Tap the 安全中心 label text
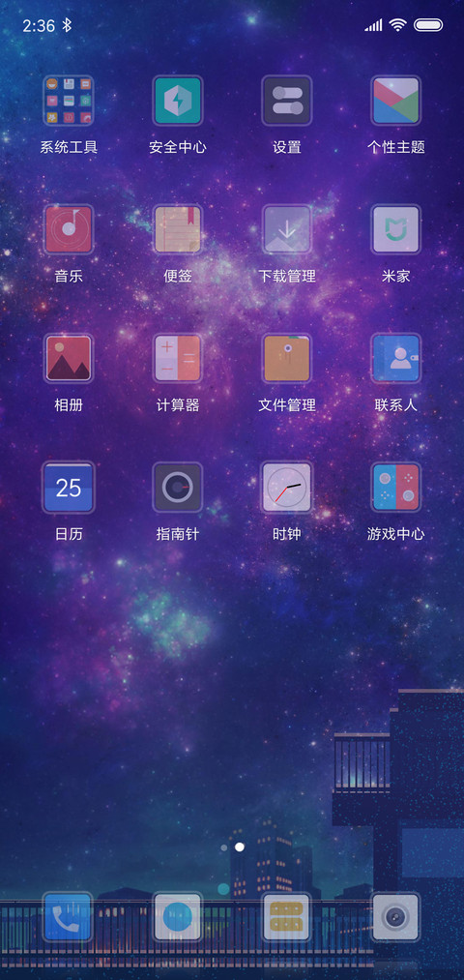464x980 pixels. pos(178,147)
